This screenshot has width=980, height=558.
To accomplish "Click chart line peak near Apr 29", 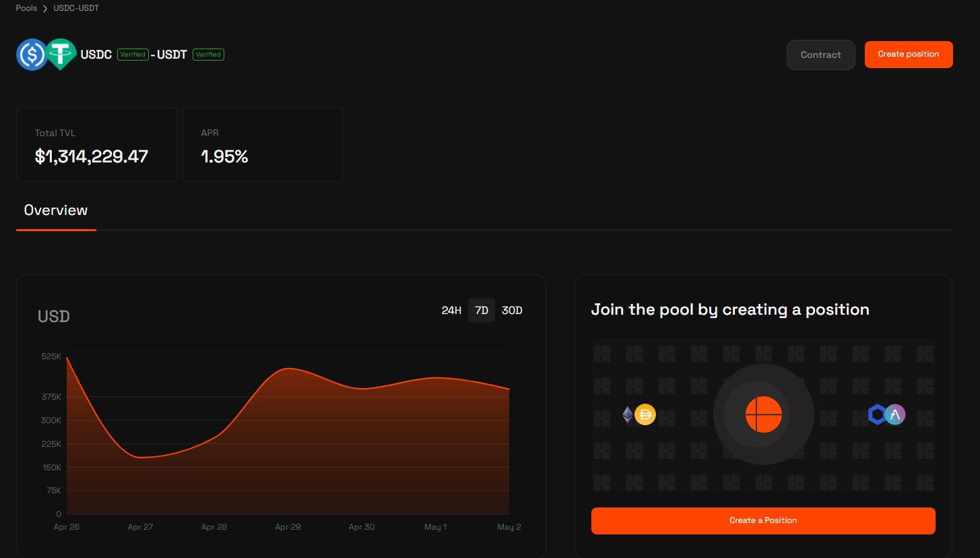I will 288,369.
